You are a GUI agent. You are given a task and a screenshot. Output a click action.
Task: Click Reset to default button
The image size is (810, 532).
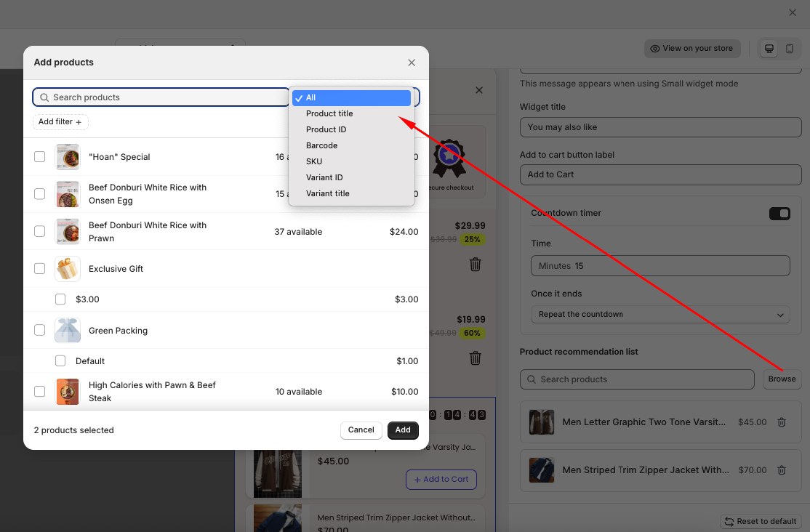(x=761, y=522)
